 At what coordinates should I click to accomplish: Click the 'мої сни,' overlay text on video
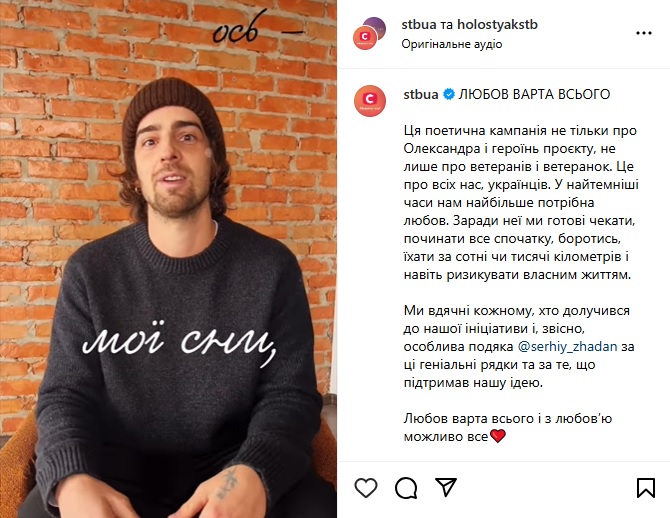click(x=179, y=343)
